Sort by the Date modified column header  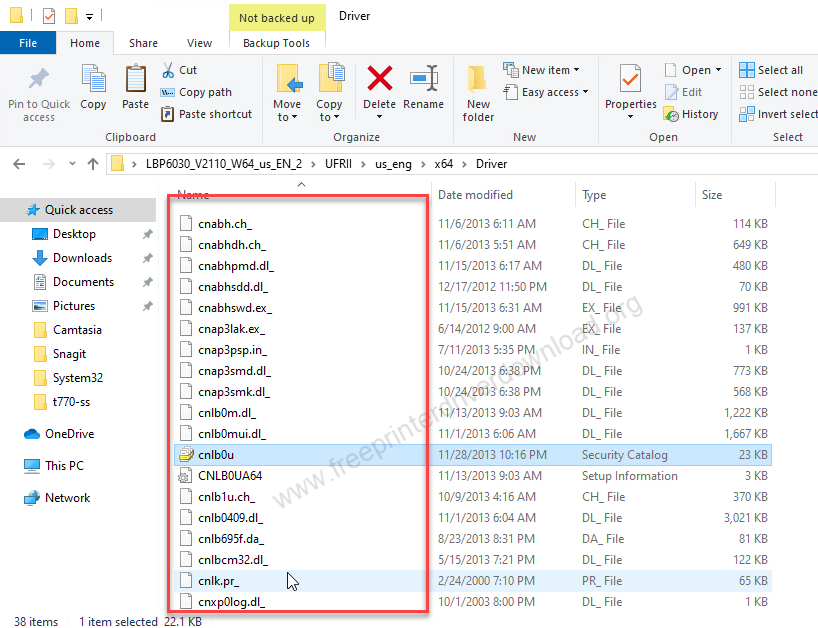pos(475,195)
